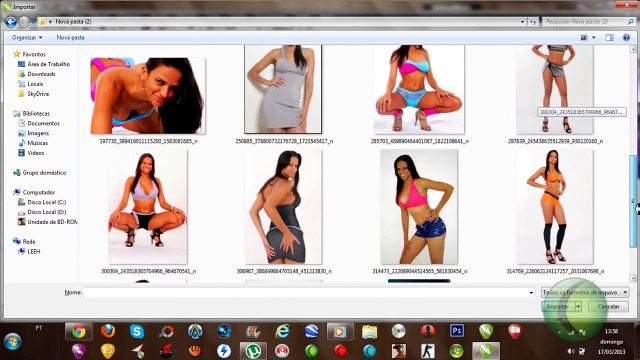Click the scrollbar down arrow in file list

click(x=633, y=278)
